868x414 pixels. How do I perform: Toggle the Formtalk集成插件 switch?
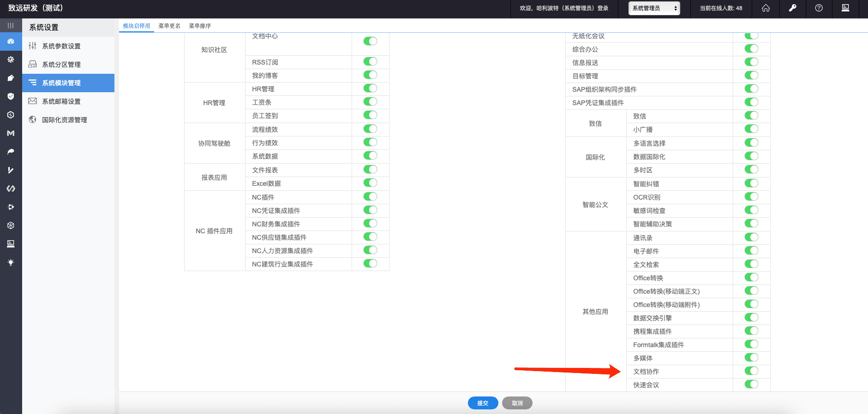[751, 344]
